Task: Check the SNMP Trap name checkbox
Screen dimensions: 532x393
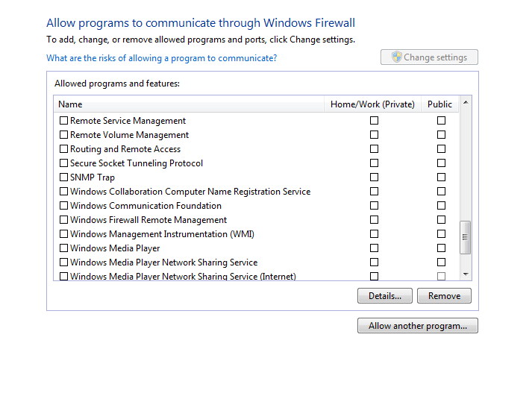Action: click(63, 177)
